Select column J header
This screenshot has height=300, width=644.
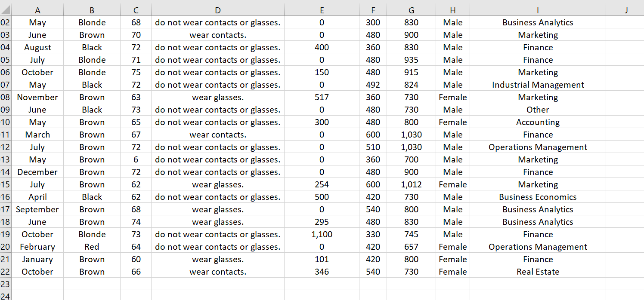(625, 10)
